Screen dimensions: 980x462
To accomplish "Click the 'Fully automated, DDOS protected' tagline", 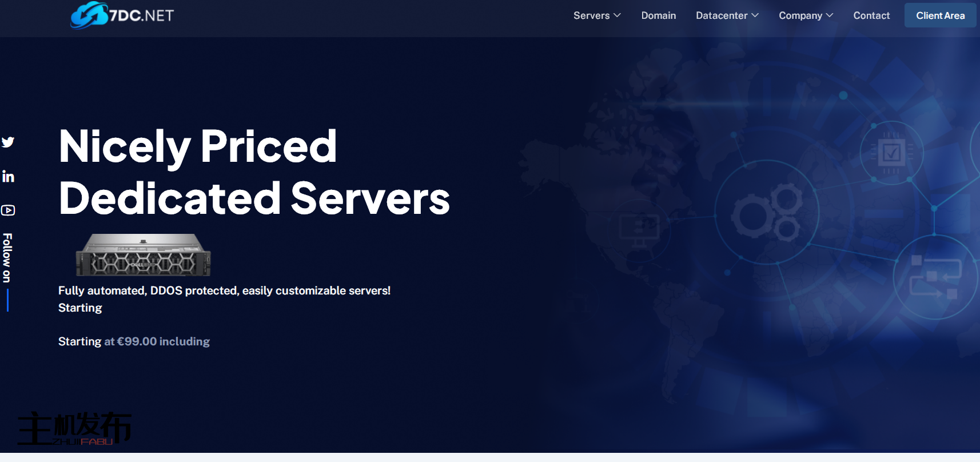I will [224, 290].
